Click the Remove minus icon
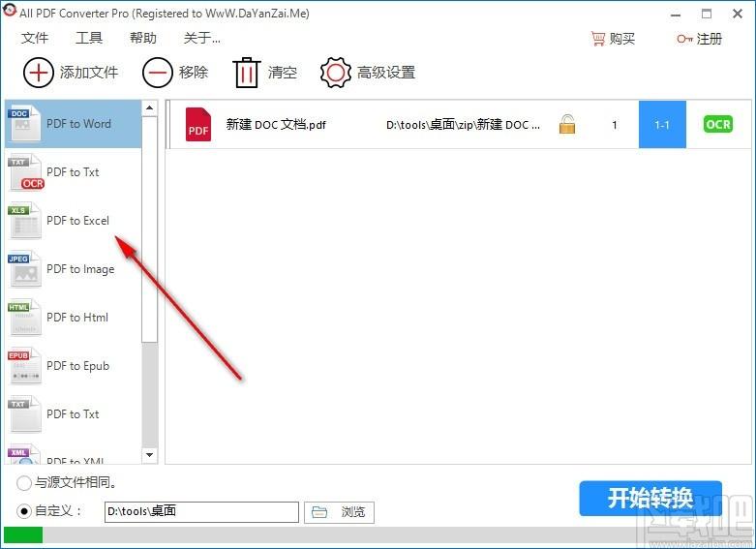Screen dimensions: 756x549 pos(158,73)
